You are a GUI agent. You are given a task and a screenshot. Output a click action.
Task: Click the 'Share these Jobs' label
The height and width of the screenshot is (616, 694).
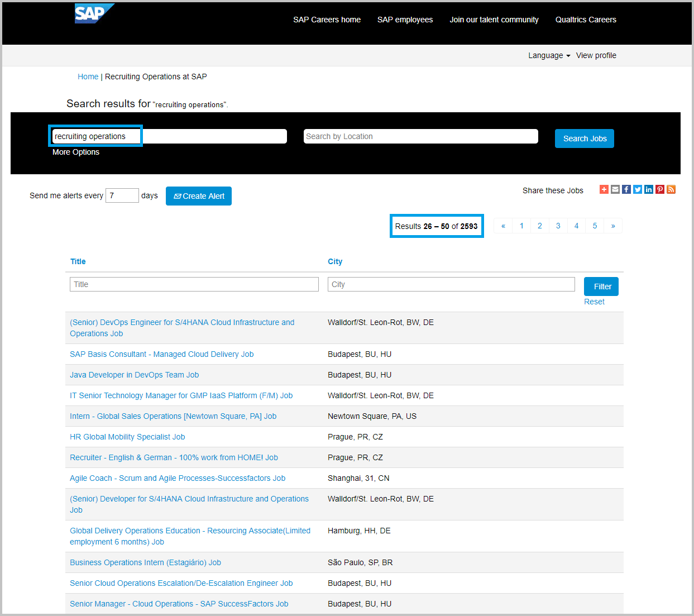point(553,190)
